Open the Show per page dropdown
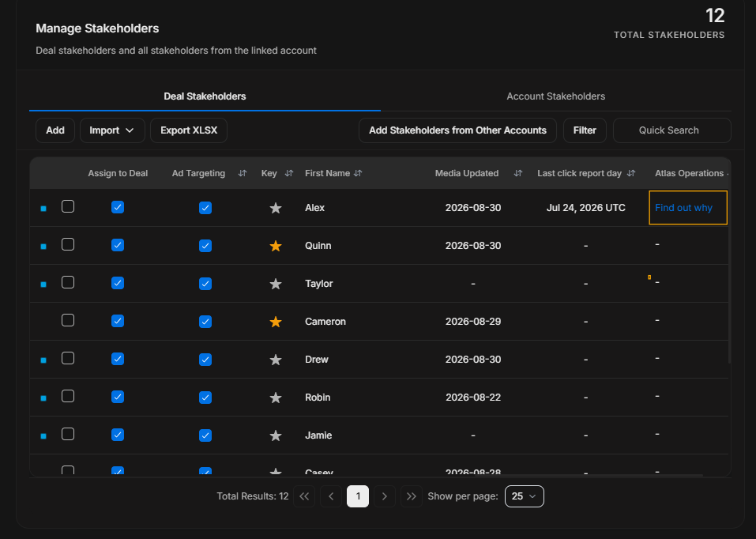 524,496
